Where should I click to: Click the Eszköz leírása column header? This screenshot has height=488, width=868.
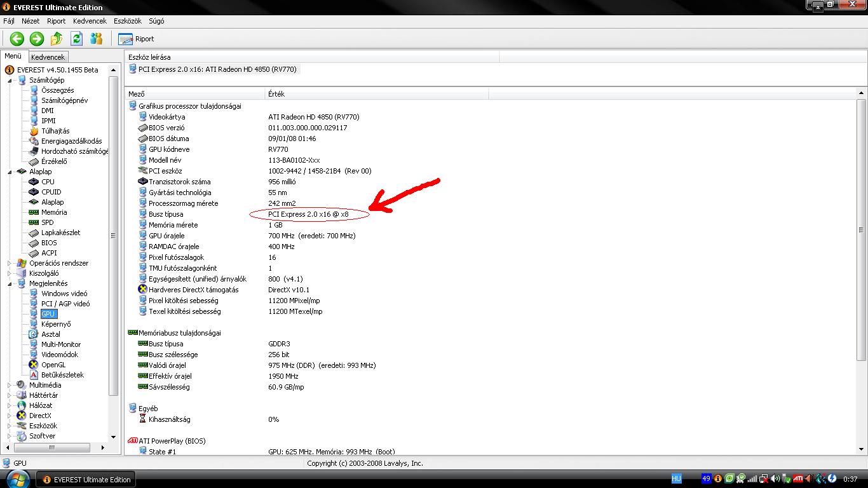click(313, 57)
